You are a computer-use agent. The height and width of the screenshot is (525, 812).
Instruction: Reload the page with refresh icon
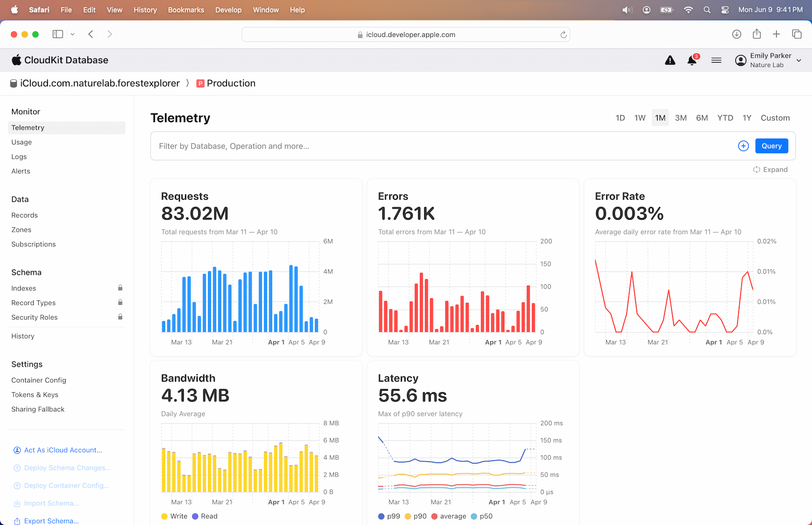point(563,35)
